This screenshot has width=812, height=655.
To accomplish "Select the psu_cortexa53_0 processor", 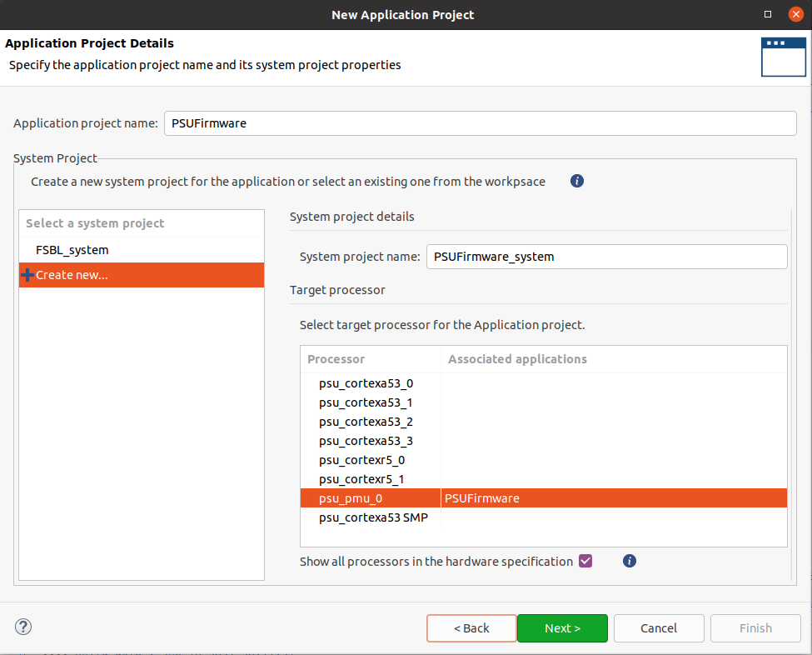I will click(365, 383).
